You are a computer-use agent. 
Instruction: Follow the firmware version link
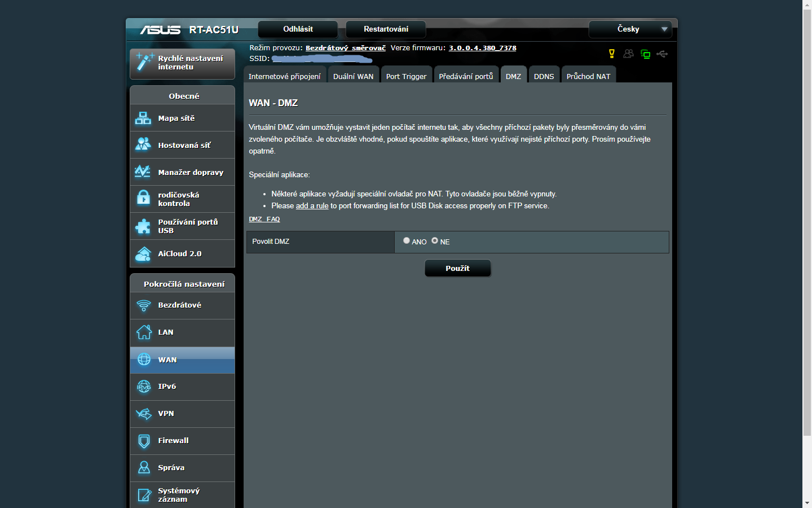[482, 48]
